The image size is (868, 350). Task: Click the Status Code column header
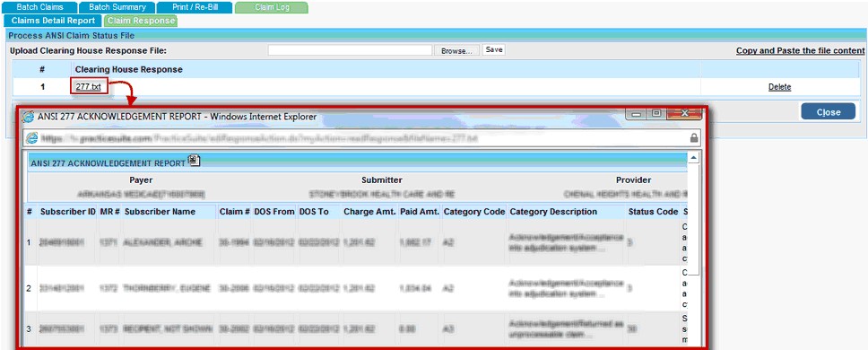[653, 212]
